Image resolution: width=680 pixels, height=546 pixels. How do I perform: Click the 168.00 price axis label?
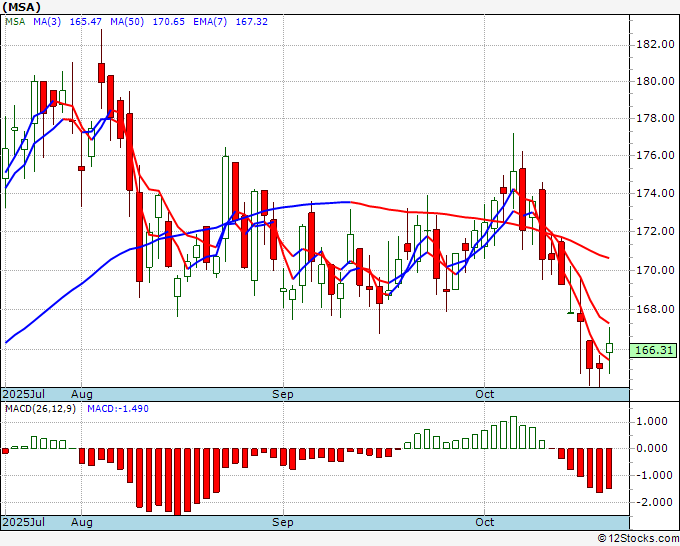tap(655, 309)
